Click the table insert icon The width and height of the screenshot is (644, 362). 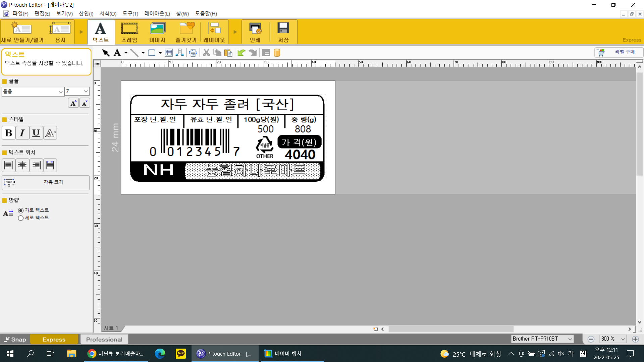click(169, 53)
